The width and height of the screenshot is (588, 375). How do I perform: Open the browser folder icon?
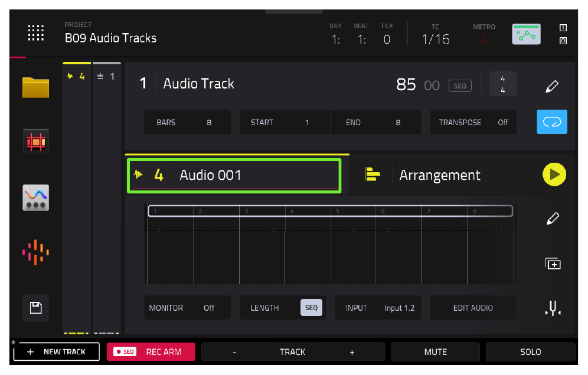tap(35, 87)
